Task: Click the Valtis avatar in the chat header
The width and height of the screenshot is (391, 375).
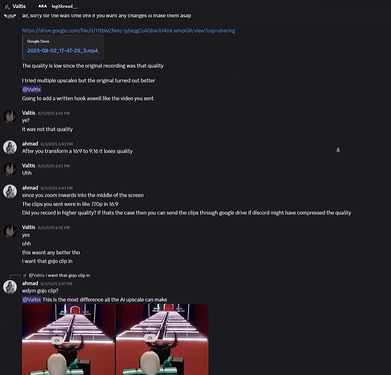Action: (x=7, y=6)
